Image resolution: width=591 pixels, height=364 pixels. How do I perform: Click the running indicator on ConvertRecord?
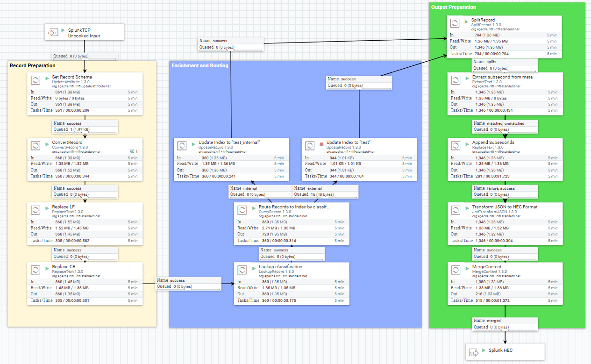(47, 144)
